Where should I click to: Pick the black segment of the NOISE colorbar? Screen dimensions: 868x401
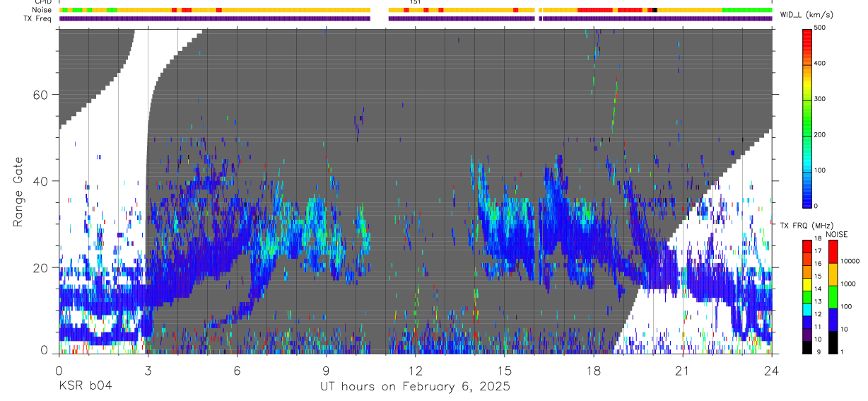click(x=833, y=342)
